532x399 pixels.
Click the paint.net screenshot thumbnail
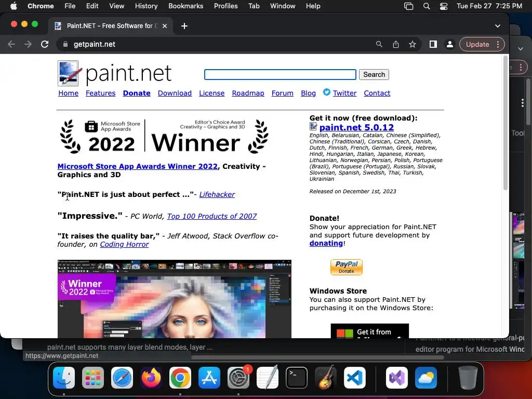175,299
